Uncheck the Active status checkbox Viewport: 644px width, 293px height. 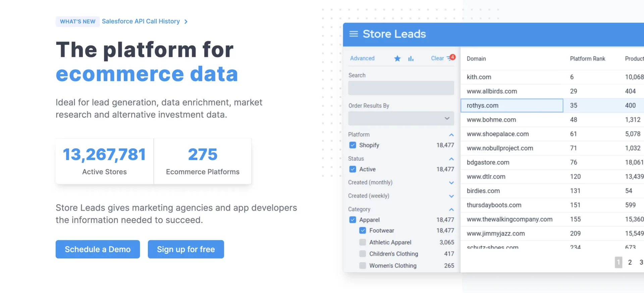tap(353, 169)
